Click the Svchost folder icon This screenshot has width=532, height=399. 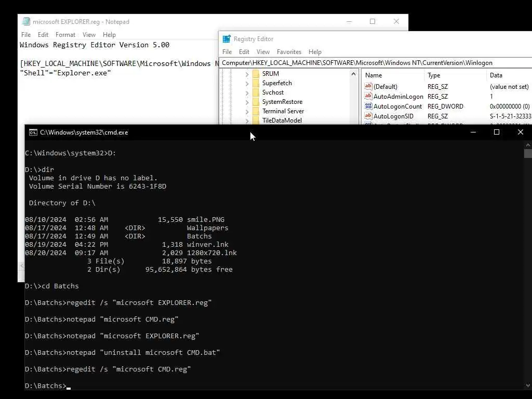256,92
